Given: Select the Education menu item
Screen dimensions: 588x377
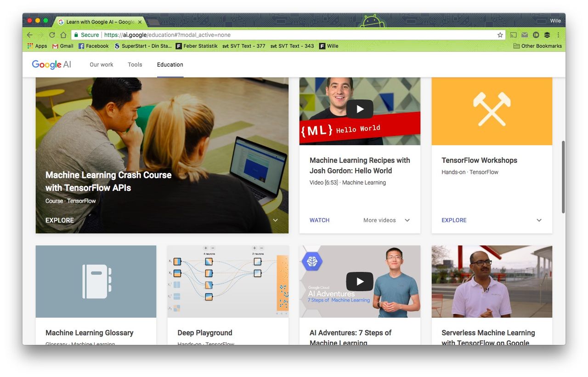Looking at the screenshot, I should click(x=170, y=64).
